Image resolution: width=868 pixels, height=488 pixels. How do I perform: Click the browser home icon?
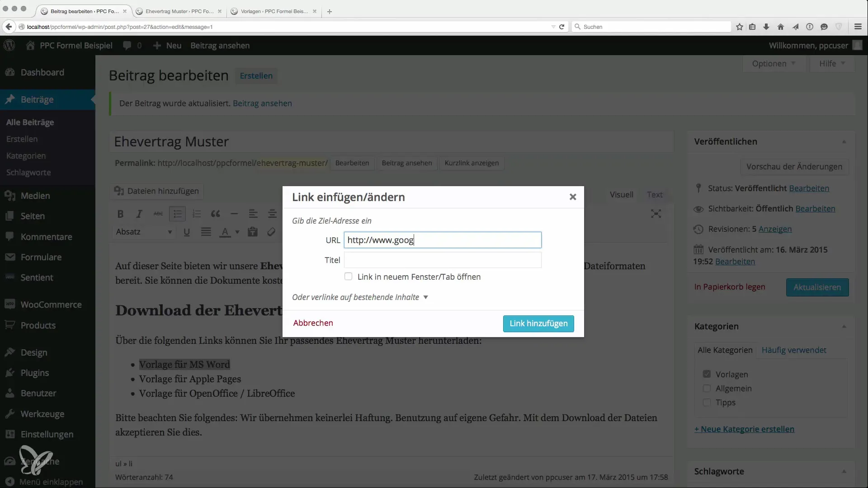point(781,27)
